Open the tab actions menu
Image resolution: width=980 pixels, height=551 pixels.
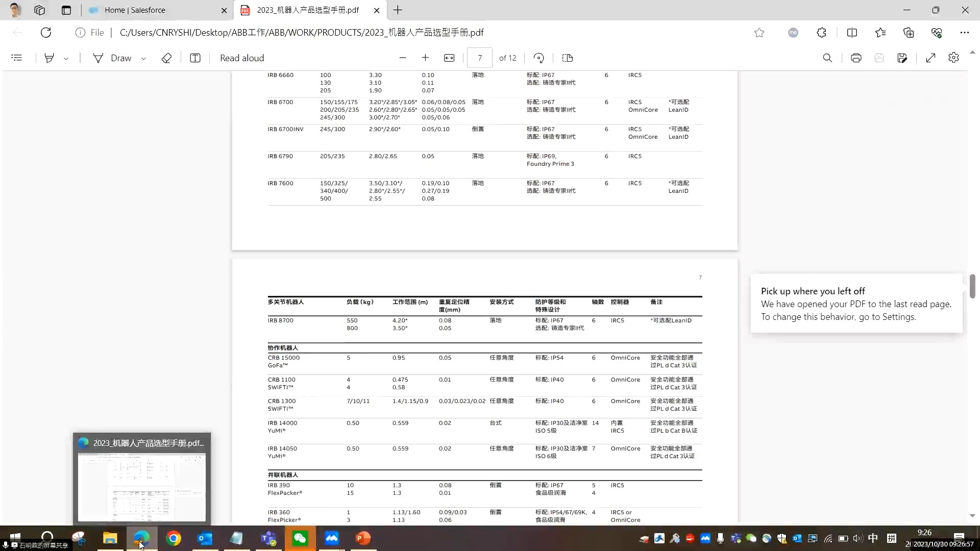click(66, 10)
